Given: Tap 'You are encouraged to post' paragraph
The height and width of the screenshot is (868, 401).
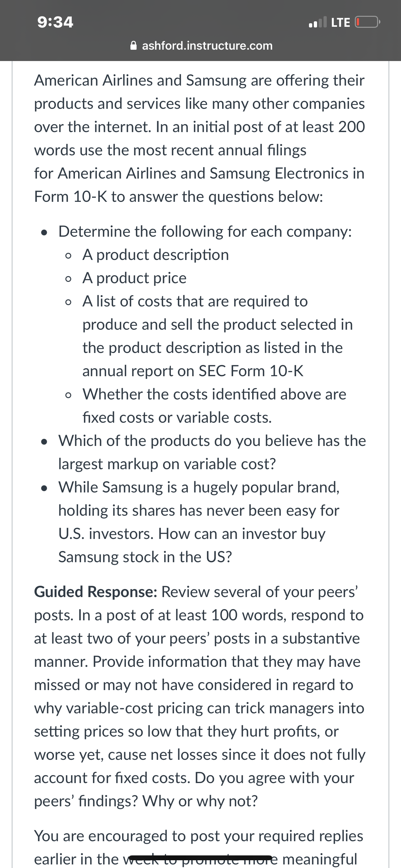Looking at the screenshot, I should 199,847.
